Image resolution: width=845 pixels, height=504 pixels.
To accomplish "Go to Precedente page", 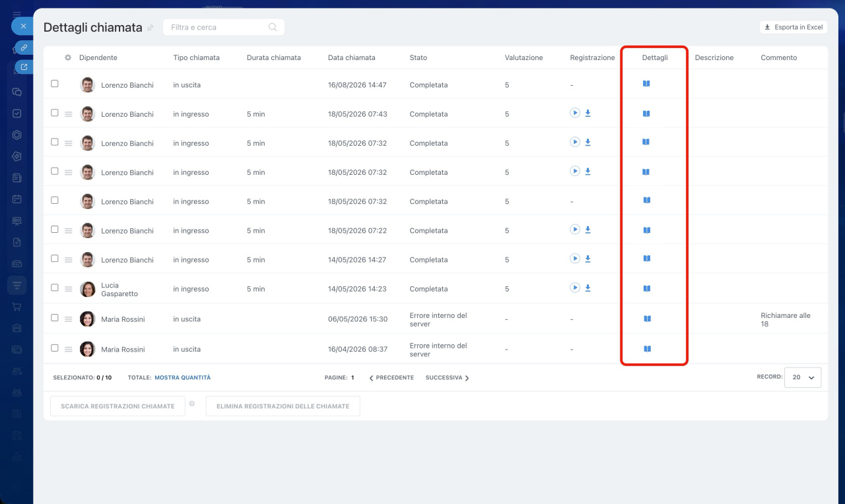I will pos(391,378).
